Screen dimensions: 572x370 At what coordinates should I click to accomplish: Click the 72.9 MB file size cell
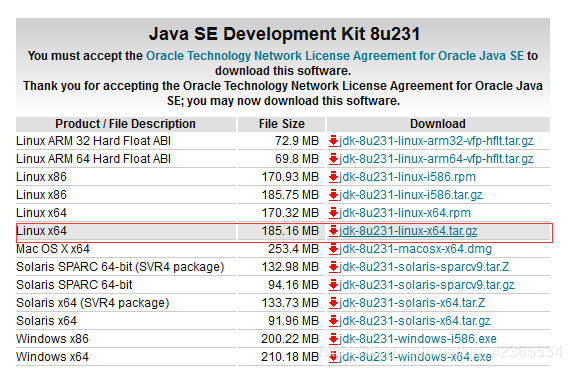(297, 141)
